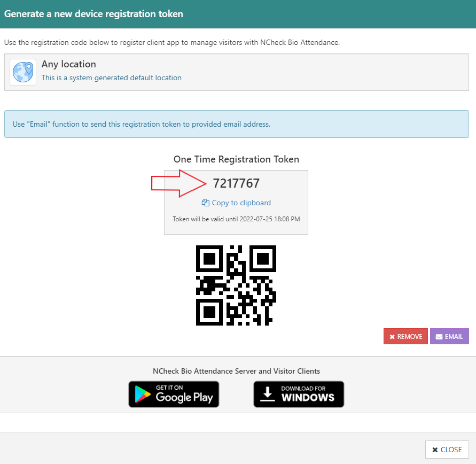Click the copy clipboard icon
Image resolution: width=476 pixels, height=464 pixels.
pyautogui.click(x=206, y=203)
